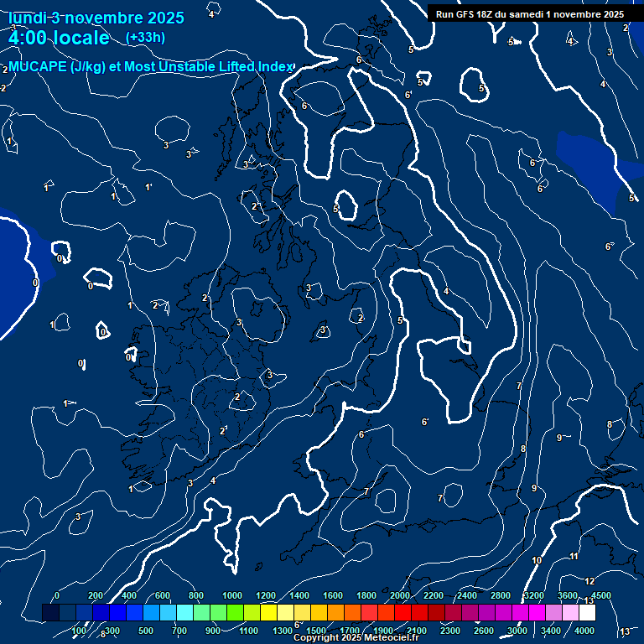Click the '(+33h)' forecast offset label
This screenshot has height=644, width=644.
tap(145, 38)
